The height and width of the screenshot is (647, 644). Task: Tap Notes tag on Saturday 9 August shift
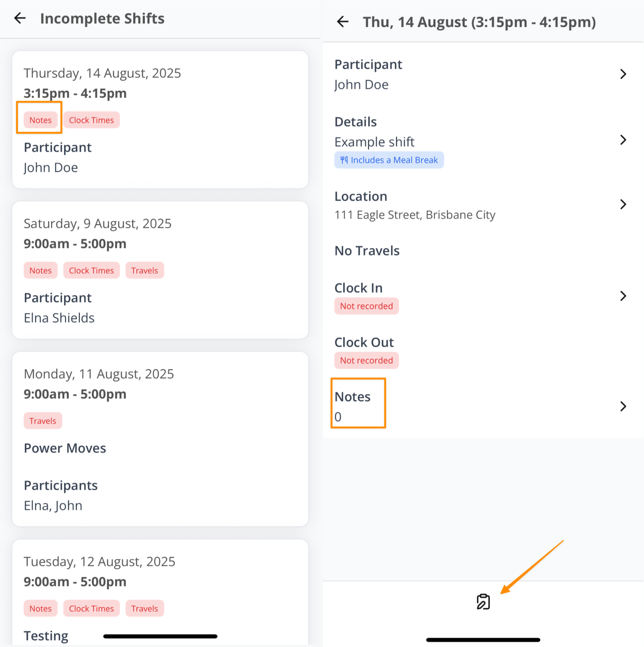point(40,271)
